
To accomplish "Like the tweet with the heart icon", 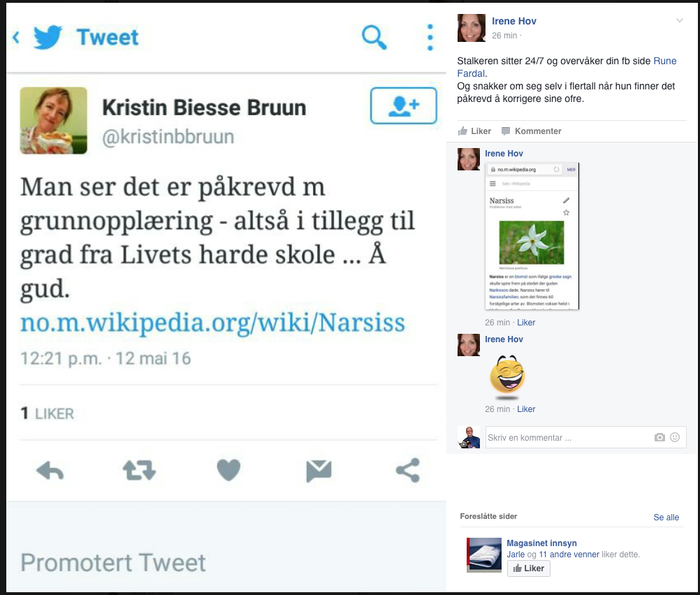I will pyautogui.click(x=228, y=470).
